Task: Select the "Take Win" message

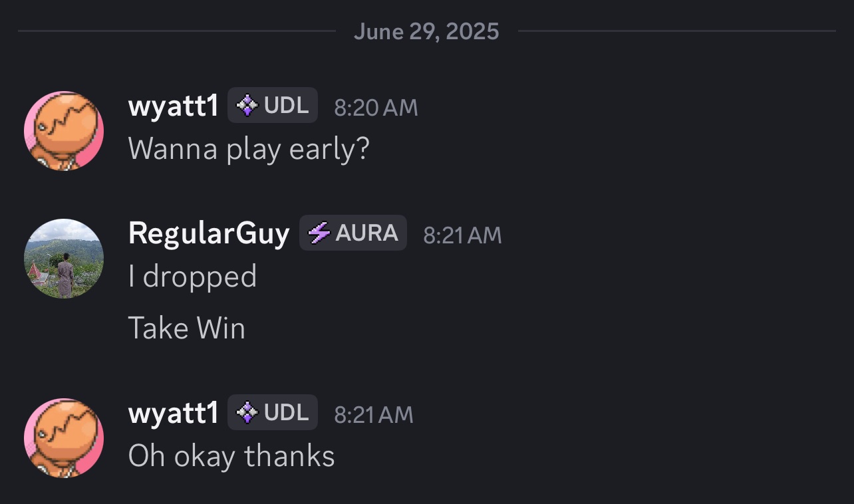Action: click(187, 328)
